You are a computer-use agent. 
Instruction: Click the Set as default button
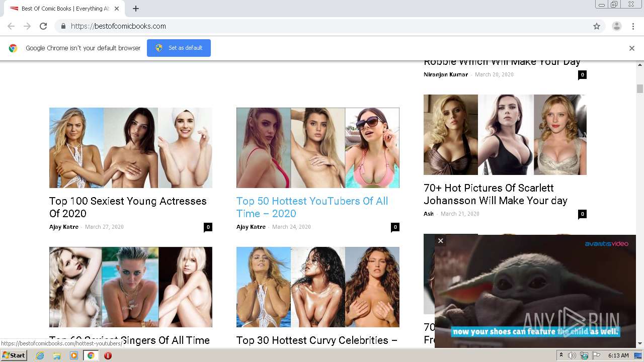(179, 48)
